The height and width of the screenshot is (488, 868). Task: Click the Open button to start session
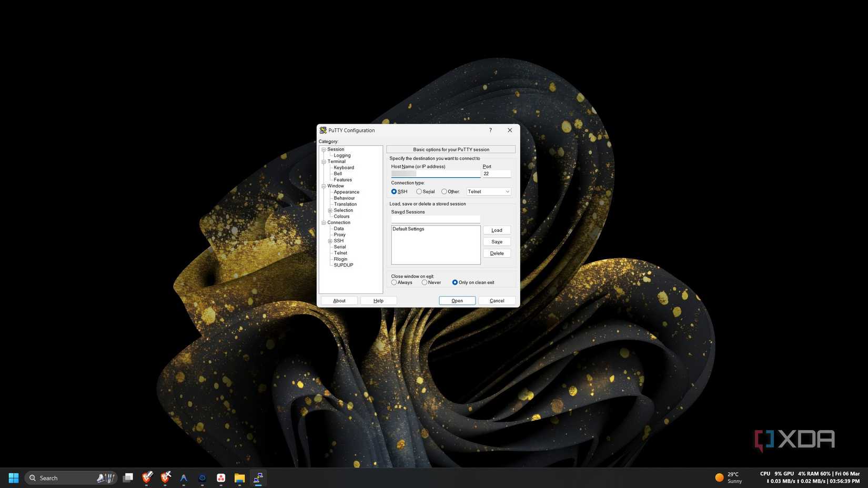tap(457, 300)
